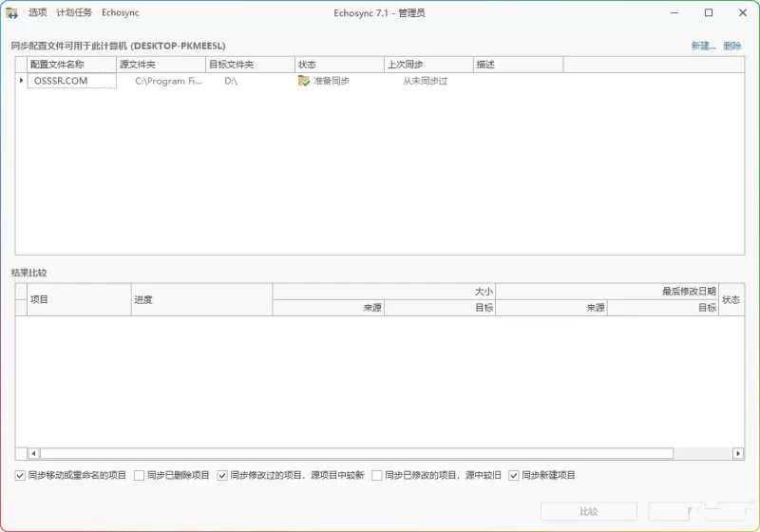Image resolution: width=760 pixels, height=532 pixels.
Task: Click the 最后修改日期 group header
Action: point(607,292)
